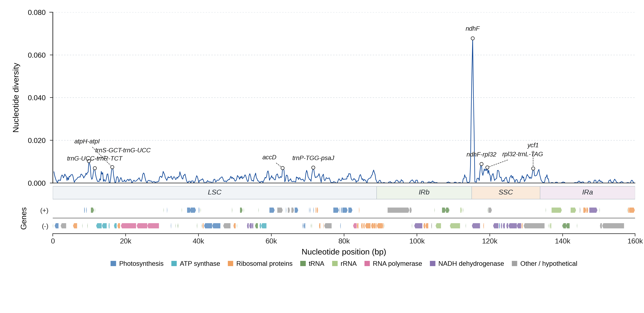Image resolution: width=644 pixels, height=313 pixels.
Task: Click the Genes track label
Action: (24, 218)
